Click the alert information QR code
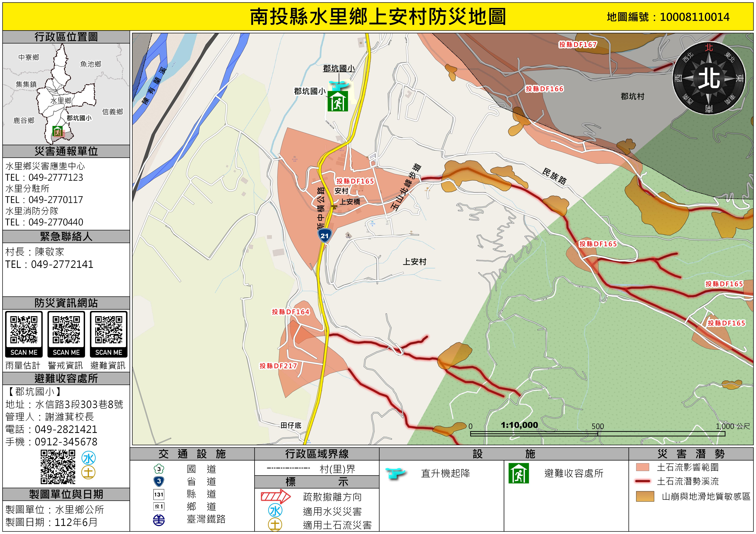 (x=66, y=330)
